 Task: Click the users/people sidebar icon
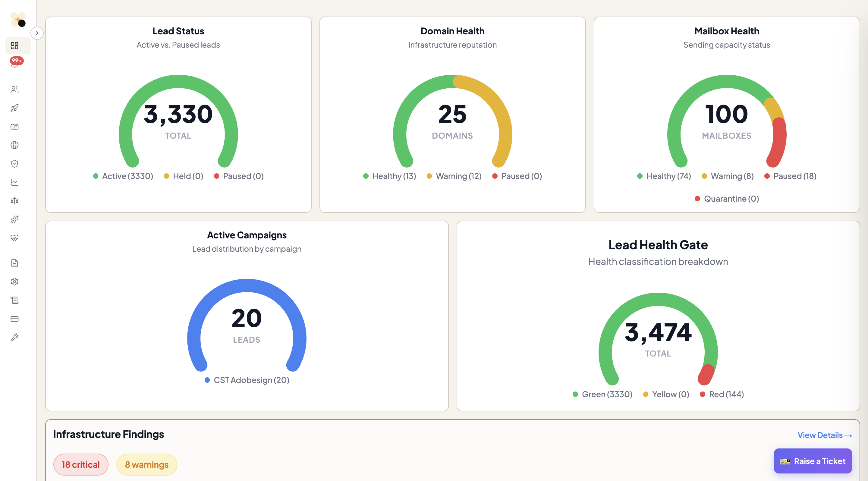14,90
